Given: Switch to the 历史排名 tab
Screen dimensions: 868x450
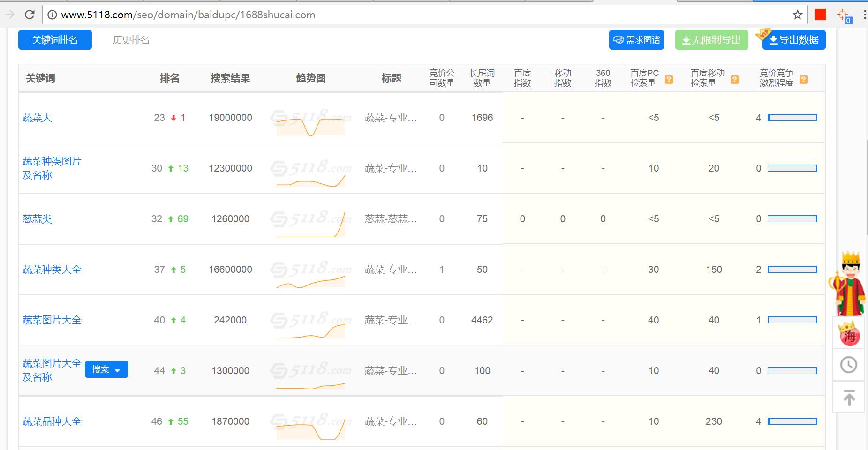Looking at the screenshot, I should point(130,40).
